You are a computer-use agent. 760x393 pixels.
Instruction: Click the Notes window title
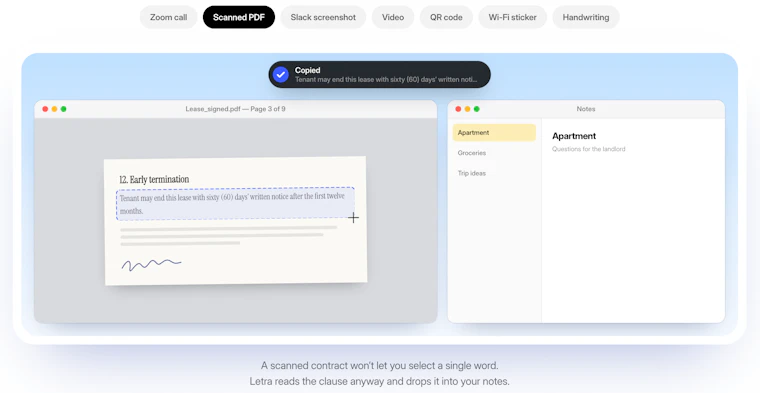[x=586, y=109]
